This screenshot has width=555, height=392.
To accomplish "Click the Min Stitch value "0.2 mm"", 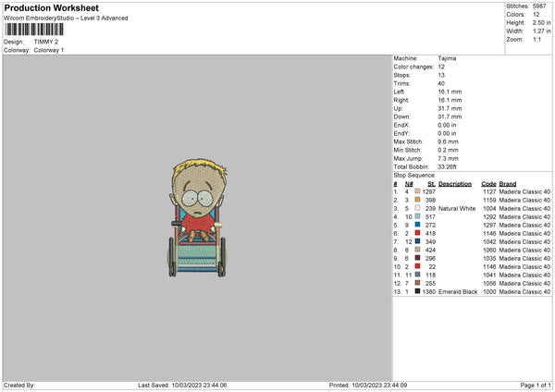I will click(x=448, y=150).
